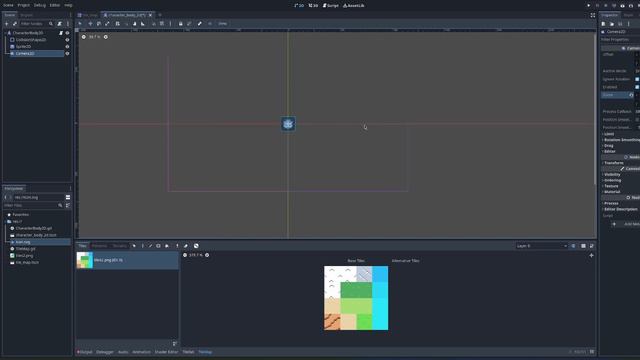Screen dimensions: 640x360
Task: Open the Output bottom panel tab
Action: [x=85, y=352]
